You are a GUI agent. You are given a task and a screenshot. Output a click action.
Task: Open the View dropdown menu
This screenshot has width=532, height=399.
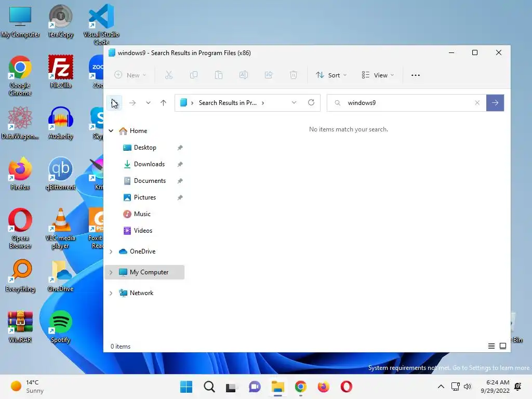coord(378,75)
